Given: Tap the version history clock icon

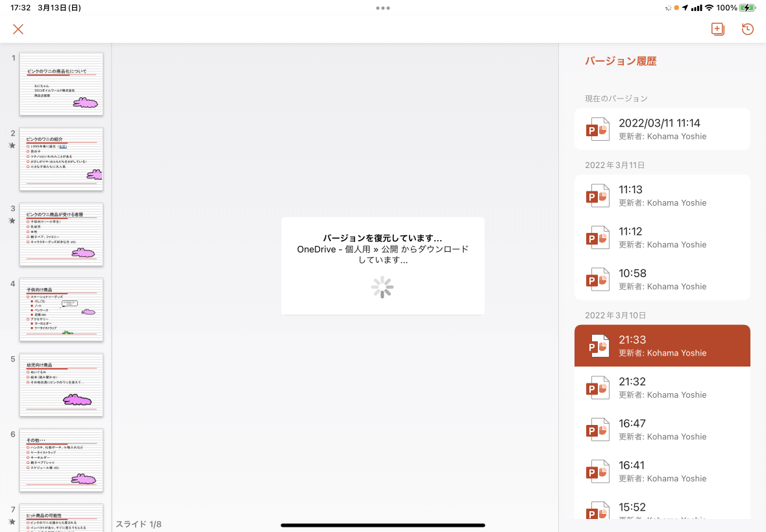Looking at the screenshot, I should pos(747,29).
